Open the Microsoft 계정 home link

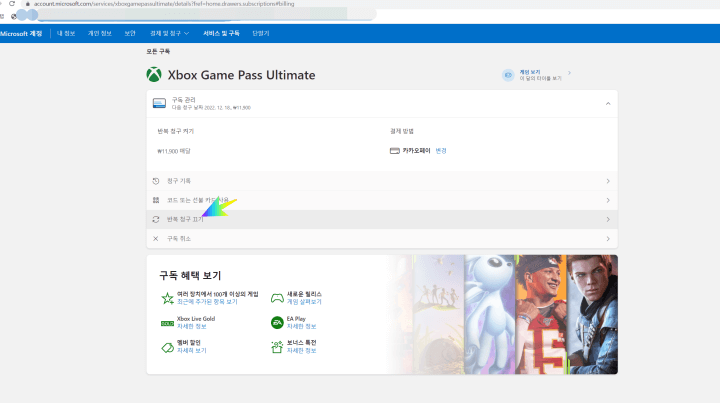pyautogui.click(x=21, y=34)
